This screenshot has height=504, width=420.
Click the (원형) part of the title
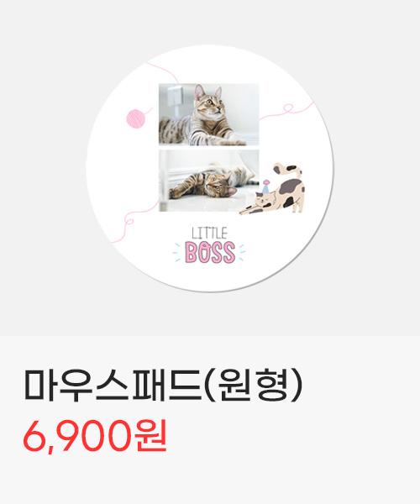tap(254, 385)
